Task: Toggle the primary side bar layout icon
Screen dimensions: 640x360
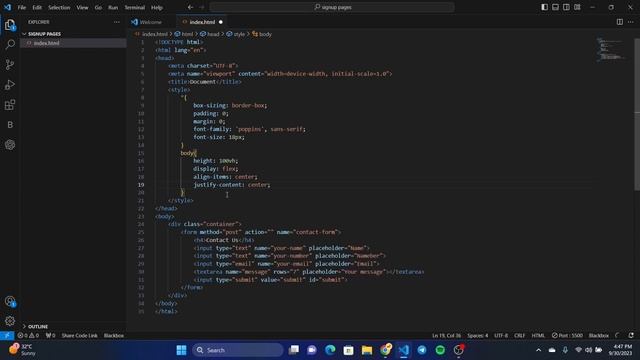Action: tap(544, 7)
